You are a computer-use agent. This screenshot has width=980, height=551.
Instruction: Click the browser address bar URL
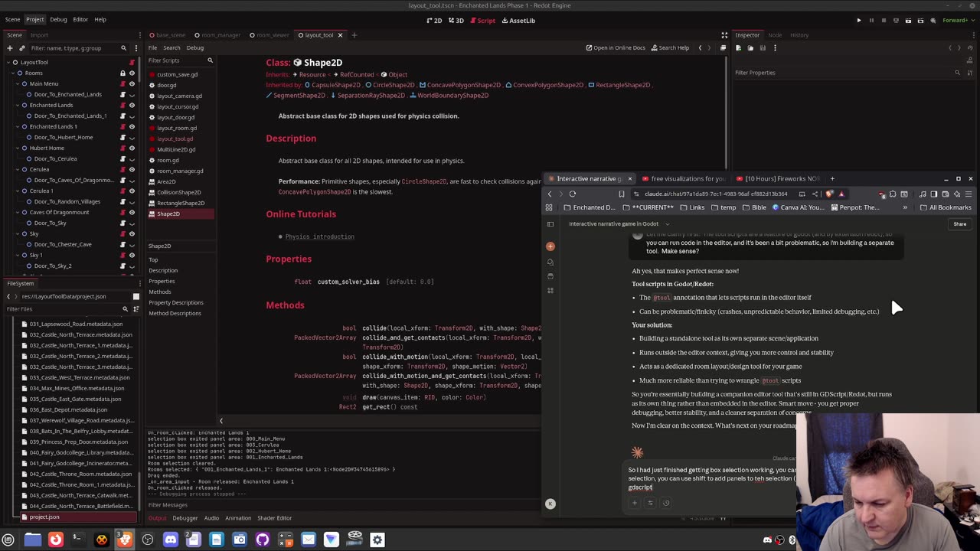pyautogui.click(x=715, y=194)
